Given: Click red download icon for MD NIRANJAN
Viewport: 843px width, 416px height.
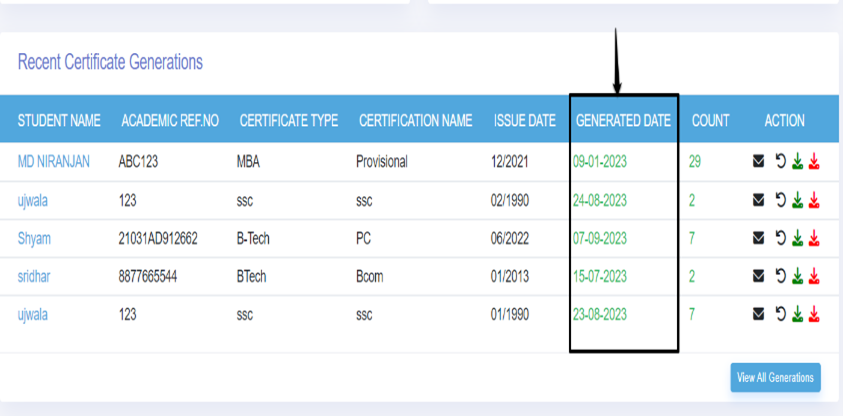Looking at the screenshot, I should [x=814, y=161].
